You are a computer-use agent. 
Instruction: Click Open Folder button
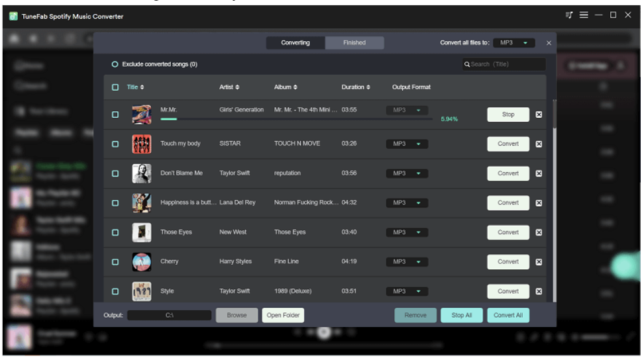point(283,315)
